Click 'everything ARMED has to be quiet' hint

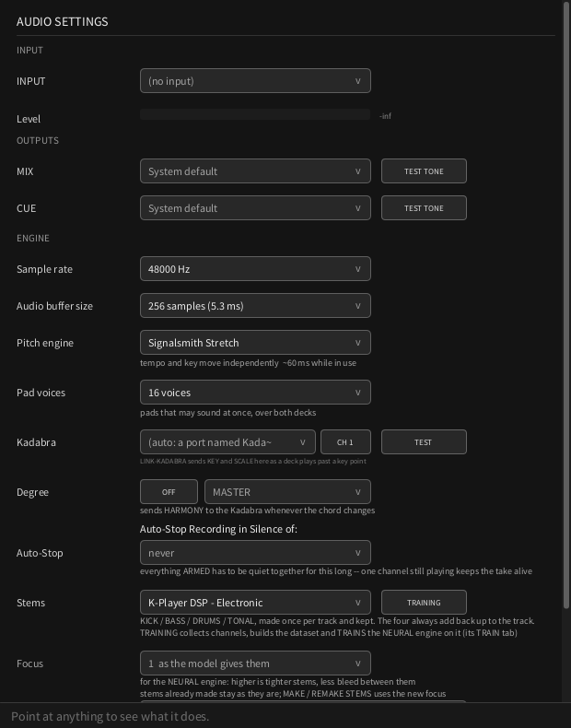(x=336, y=571)
